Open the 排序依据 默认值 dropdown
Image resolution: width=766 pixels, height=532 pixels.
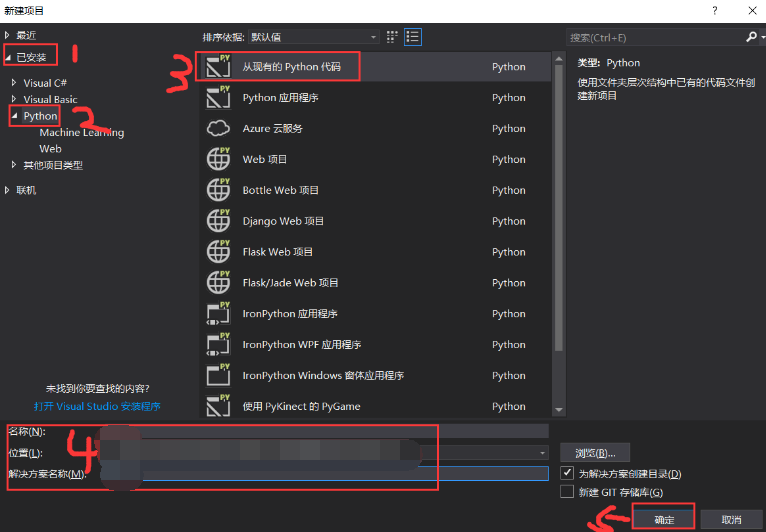point(314,37)
